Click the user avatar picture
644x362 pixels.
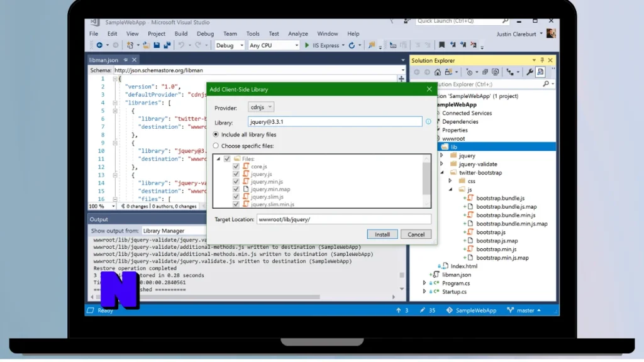point(551,34)
